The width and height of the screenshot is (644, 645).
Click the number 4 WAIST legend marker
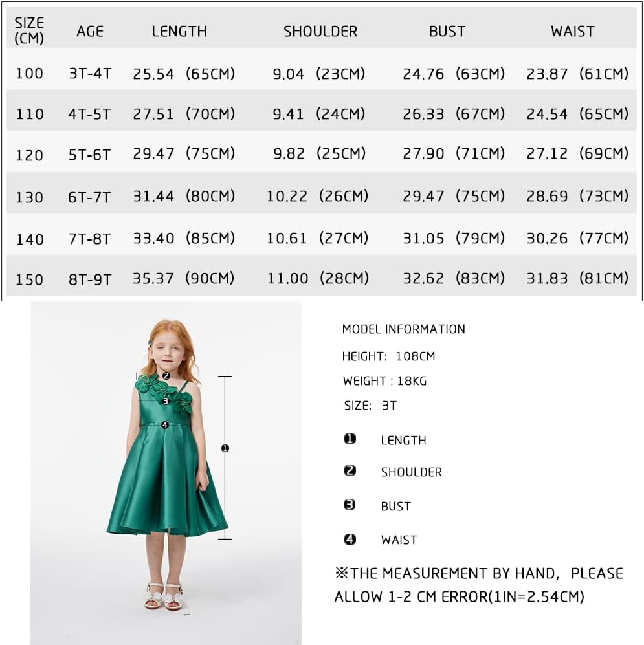point(350,540)
